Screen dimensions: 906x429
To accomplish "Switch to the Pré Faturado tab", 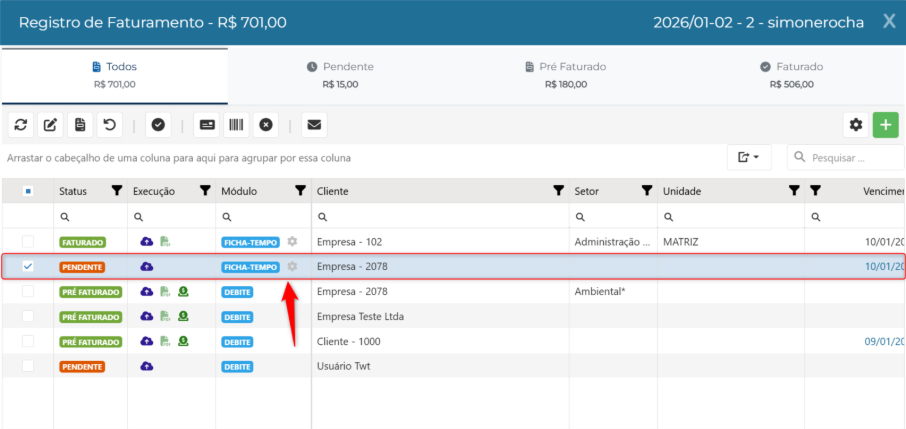I will [x=566, y=75].
